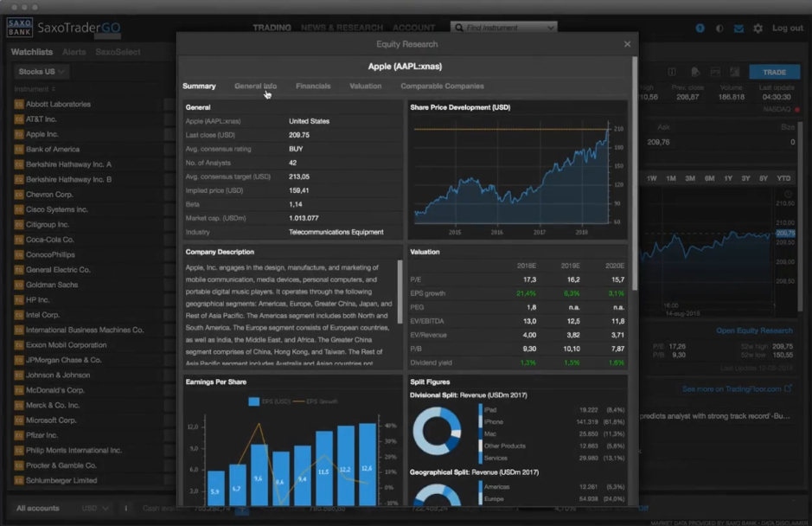Set the chart range to 1M
The height and width of the screenshot is (526, 812).
pyautogui.click(x=671, y=178)
